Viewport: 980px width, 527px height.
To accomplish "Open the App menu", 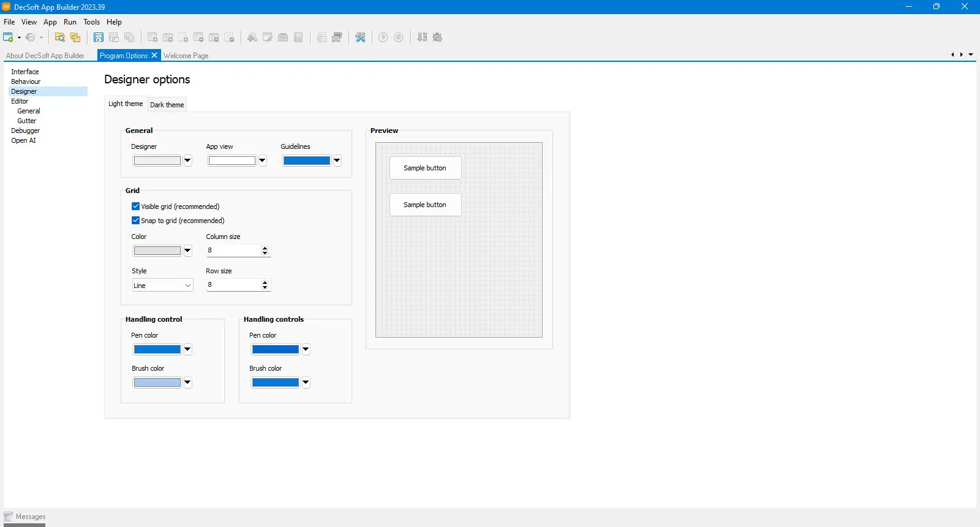I will [x=50, y=22].
